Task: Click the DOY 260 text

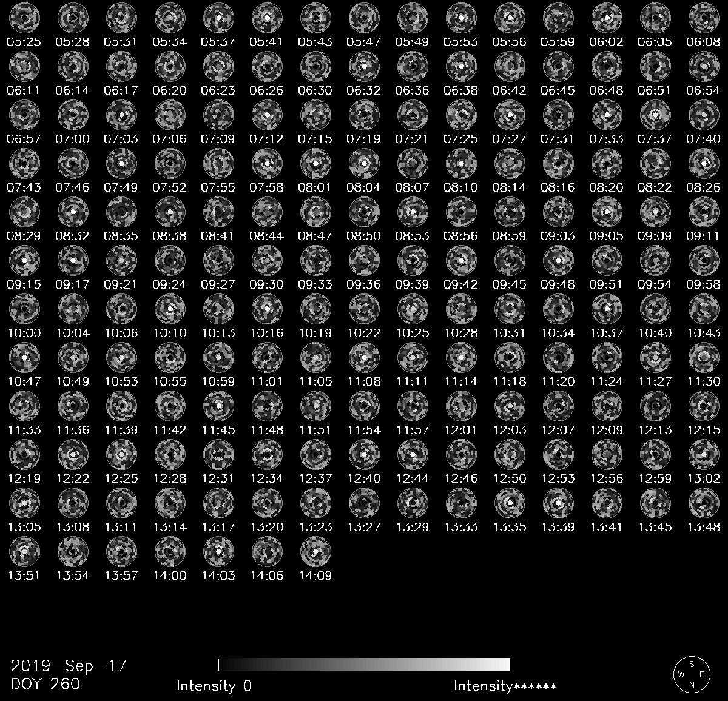Action: click(45, 684)
